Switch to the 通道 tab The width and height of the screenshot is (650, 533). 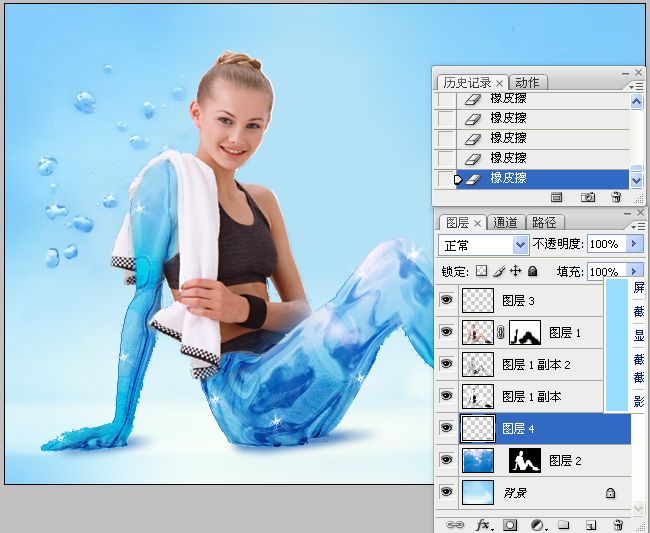click(507, 222)
